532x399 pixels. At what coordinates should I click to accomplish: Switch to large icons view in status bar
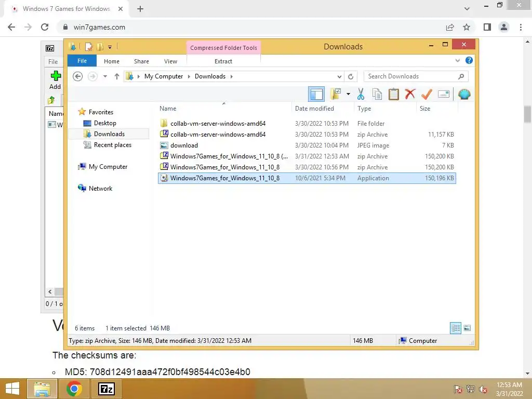pyautogui.click(x=467, y=328)
